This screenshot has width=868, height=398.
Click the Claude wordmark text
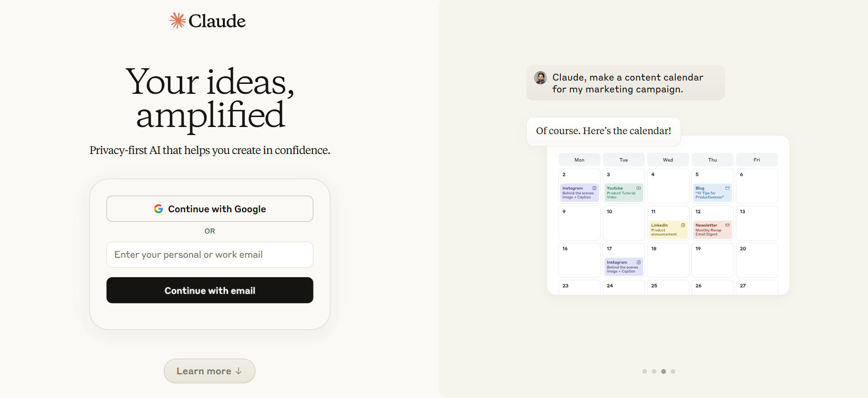point(217,21)
